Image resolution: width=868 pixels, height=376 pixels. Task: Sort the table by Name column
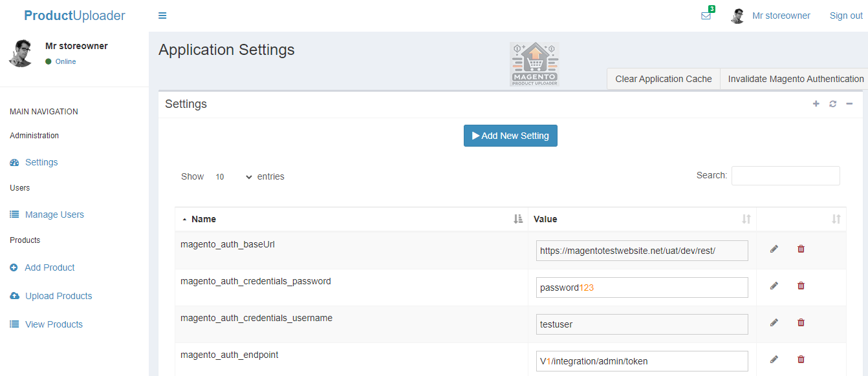point(204,219)
